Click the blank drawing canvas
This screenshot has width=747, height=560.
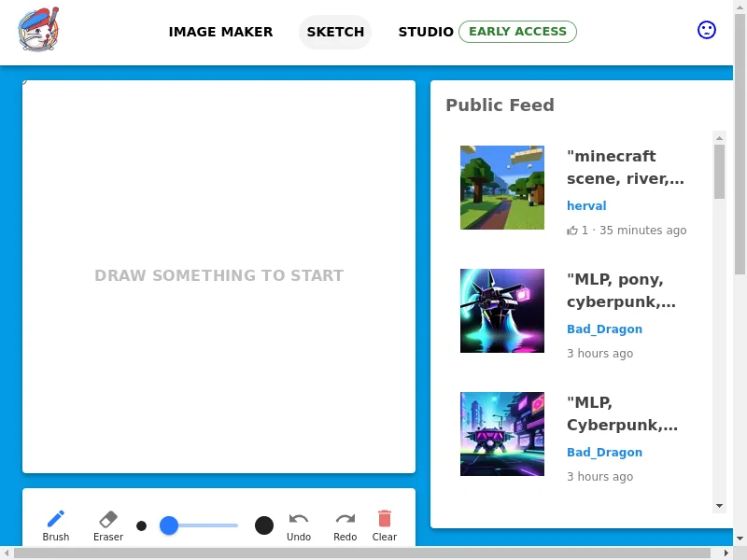(218, 276)
